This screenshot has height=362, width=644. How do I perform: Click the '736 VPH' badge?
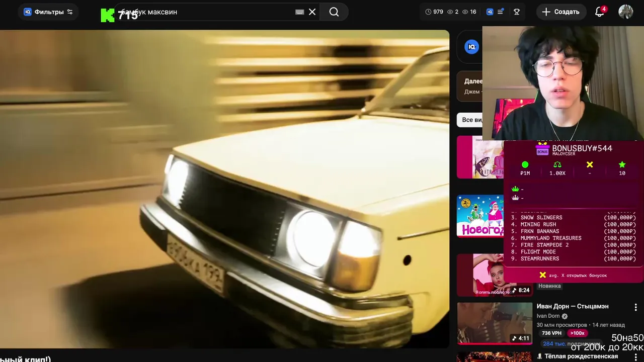551,333
